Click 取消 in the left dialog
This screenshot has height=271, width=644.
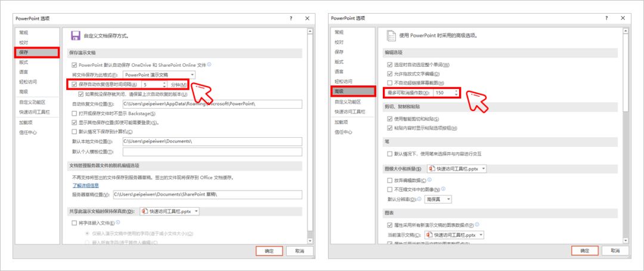pos(299,251)
